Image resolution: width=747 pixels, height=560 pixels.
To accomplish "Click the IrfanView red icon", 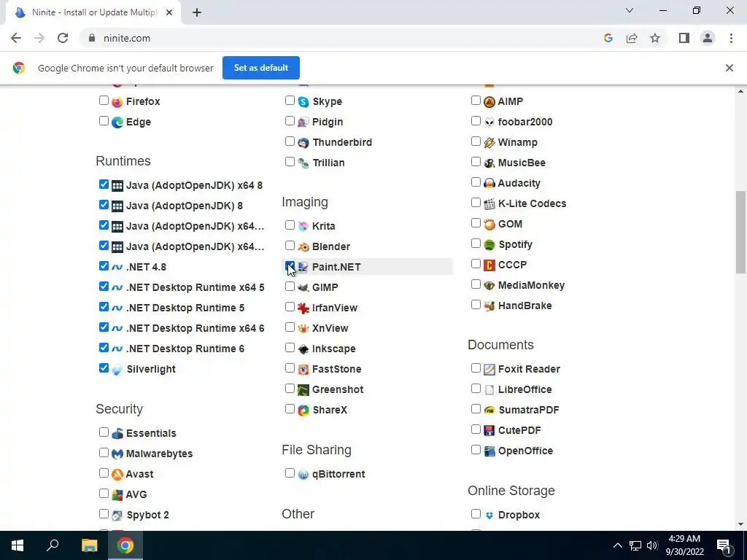I will point(303,308).
